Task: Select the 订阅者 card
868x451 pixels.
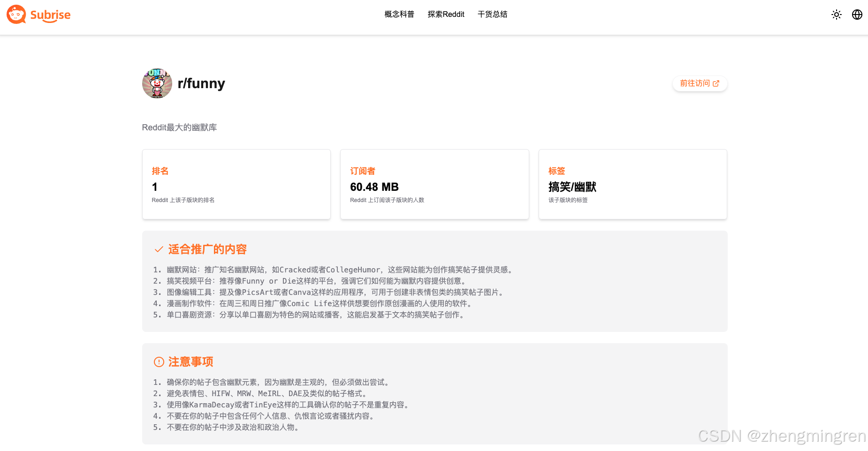Action: 434,184
